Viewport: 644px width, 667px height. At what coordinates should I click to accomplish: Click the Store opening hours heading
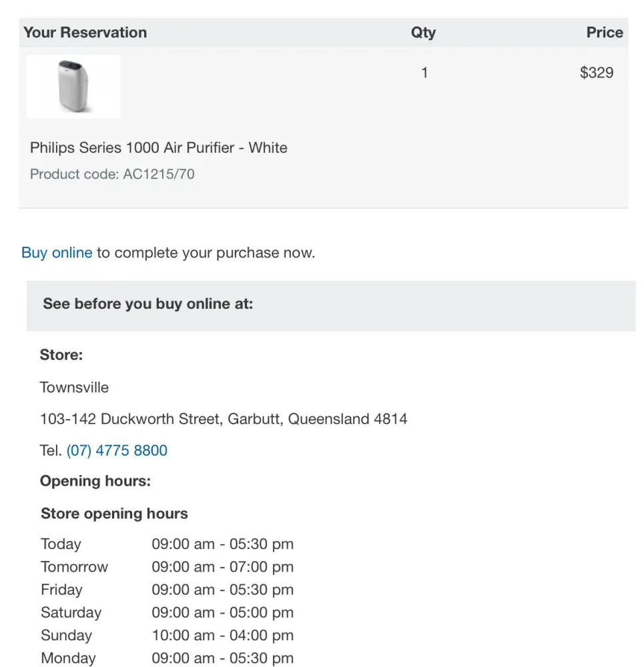114,514
